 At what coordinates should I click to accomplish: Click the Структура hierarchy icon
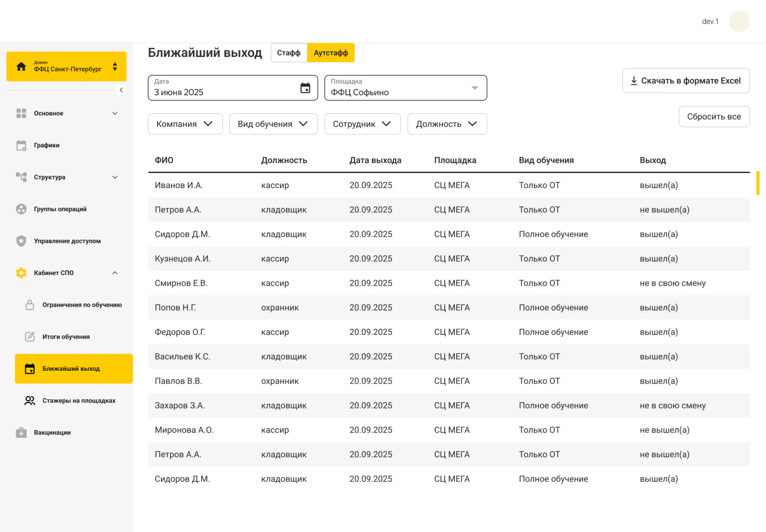pos(21,177)
